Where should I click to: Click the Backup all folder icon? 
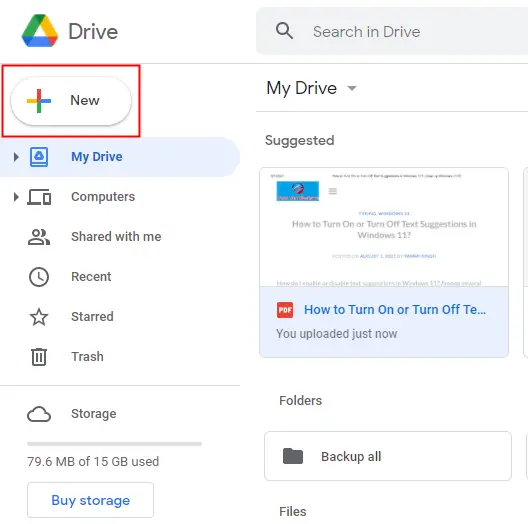click(x=293, y=456)
